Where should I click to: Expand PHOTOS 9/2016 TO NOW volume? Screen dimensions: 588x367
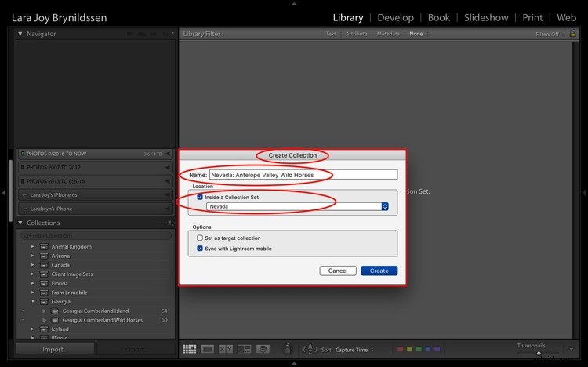pyautogui.click(x=168, y=154)
